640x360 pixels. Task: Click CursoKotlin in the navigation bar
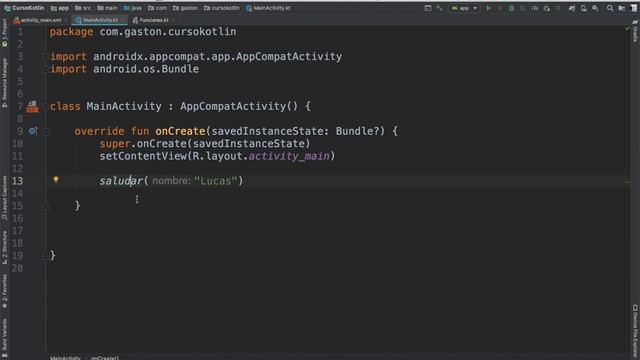pos(24,8)
